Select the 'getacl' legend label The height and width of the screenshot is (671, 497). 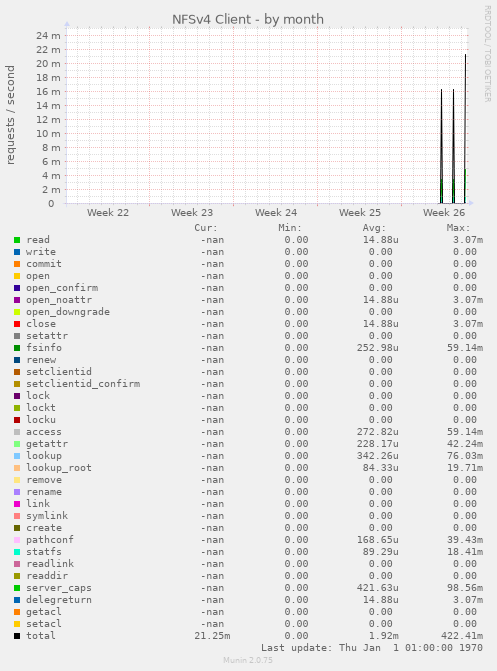[44, 612]
